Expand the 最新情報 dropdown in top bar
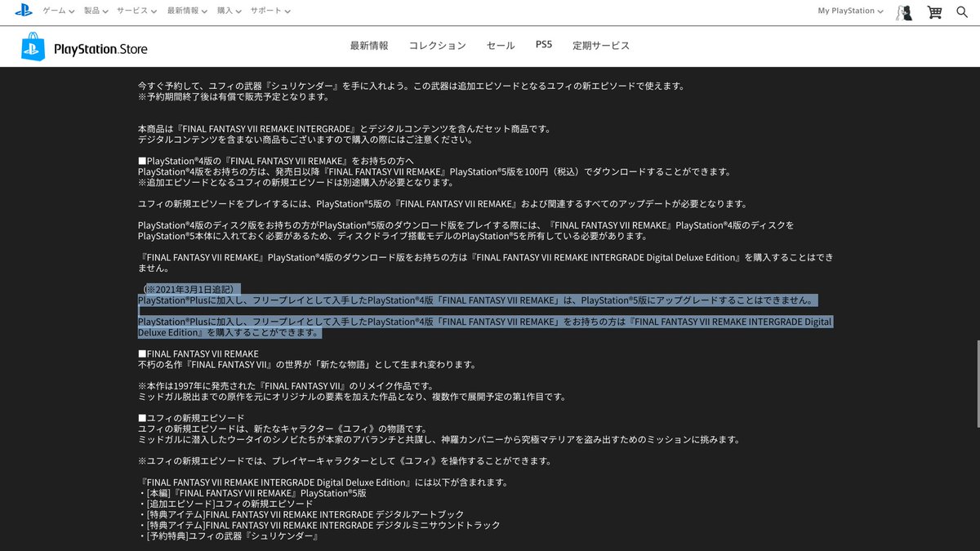 coord(186,11)
